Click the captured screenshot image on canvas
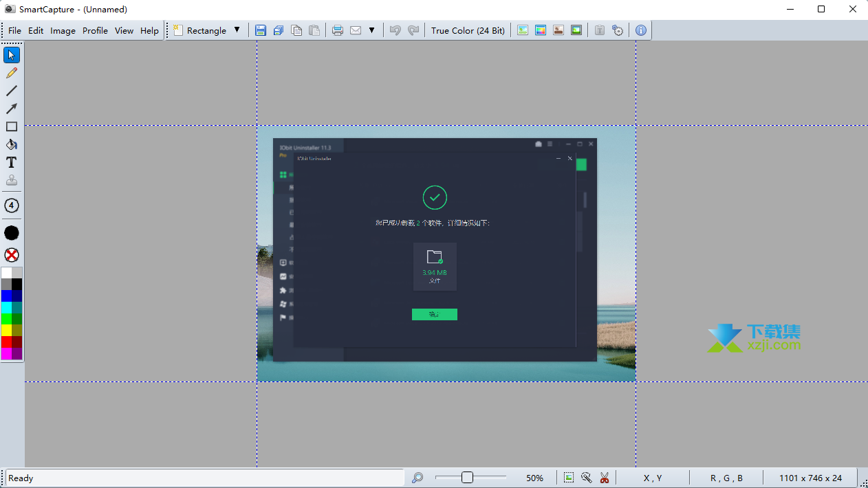Image resolution: width=868 pixels, height=488 pixels. 446,254
